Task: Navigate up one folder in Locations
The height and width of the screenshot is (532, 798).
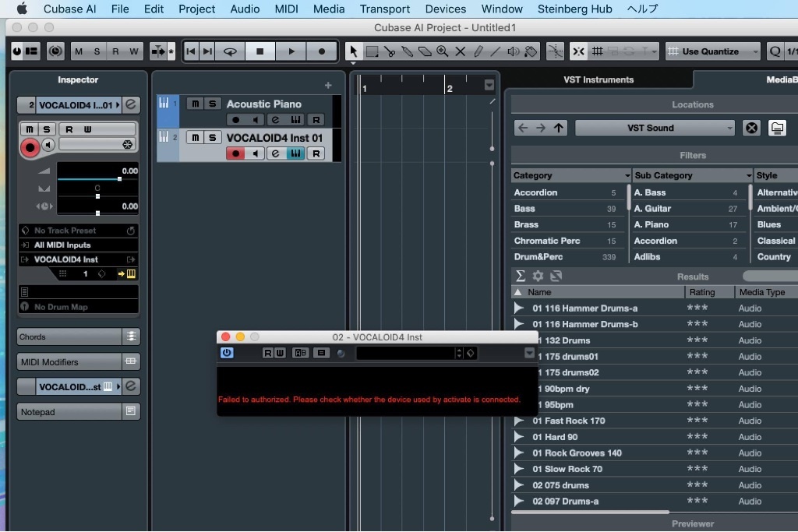Action: 559,129
